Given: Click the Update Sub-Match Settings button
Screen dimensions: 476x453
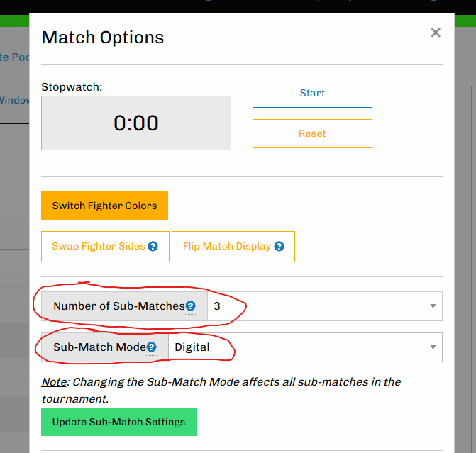Looking at the screenshot, I should [x=118, y=422].
